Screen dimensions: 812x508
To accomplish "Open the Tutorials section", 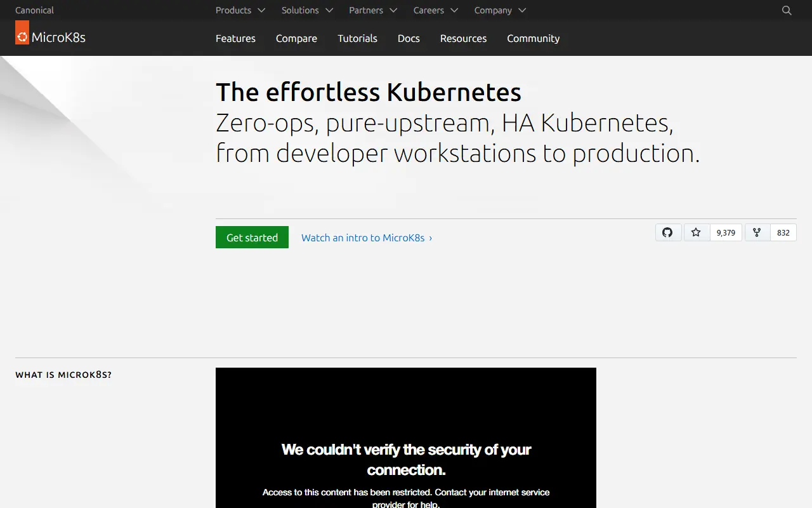I will [x=357, y=38].
